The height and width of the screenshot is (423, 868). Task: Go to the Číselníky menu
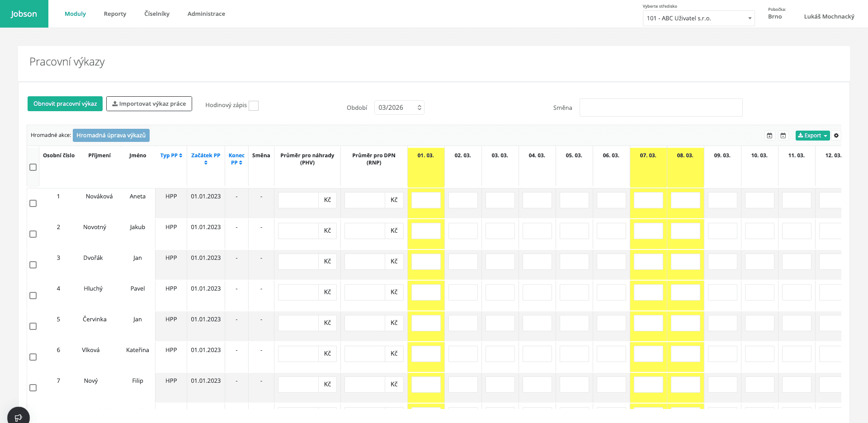[157, 14]
